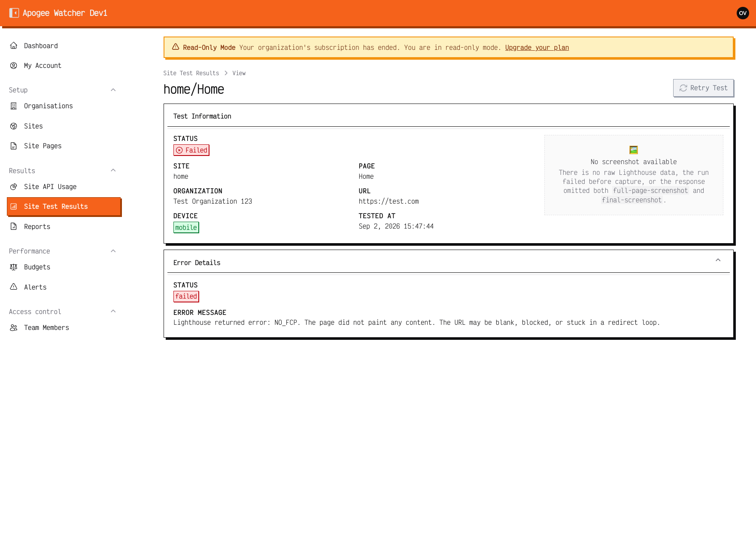The height and width of the screenshot is (537, 756).
Task: Click the NO_FCP error message text
Action: coord(416,323)
